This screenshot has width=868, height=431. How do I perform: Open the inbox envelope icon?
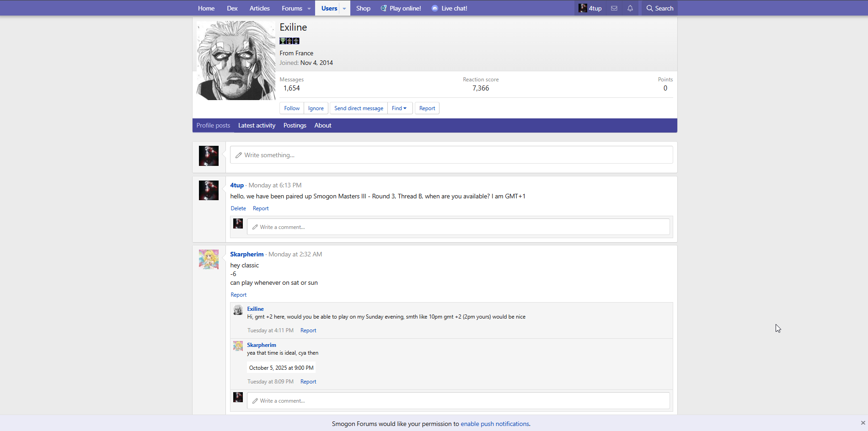click(614, 8)
